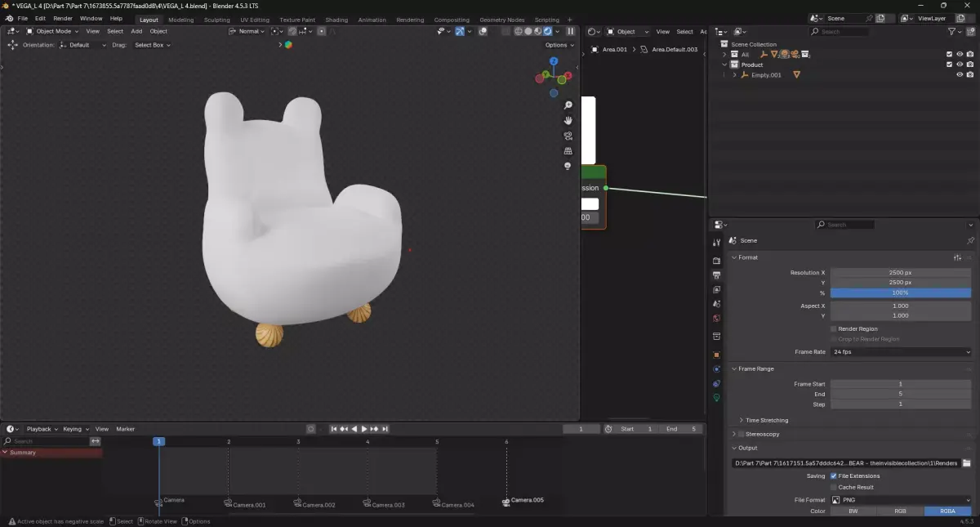Toggle the Stereoscopy panel checkbox
Image resolution: width=980 pixels, height=527 pixels.
[x=740, y=434]
